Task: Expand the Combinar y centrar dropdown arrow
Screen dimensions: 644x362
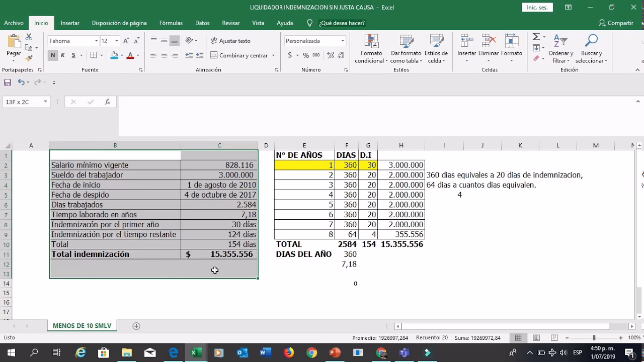Action: (x=273, y=55)
